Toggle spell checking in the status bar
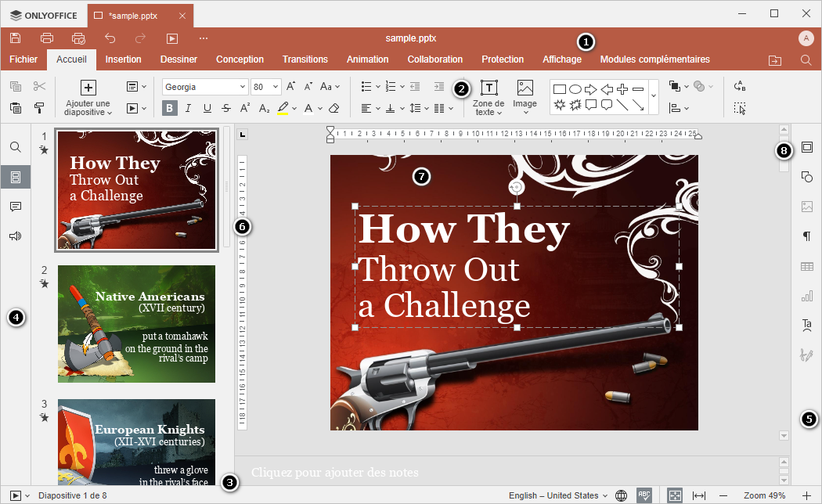822x504 pixels. tap(644, 495)
